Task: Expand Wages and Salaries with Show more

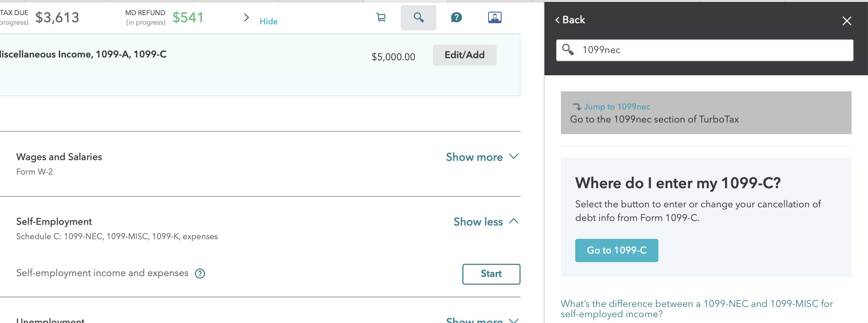Action: [482, 157]
